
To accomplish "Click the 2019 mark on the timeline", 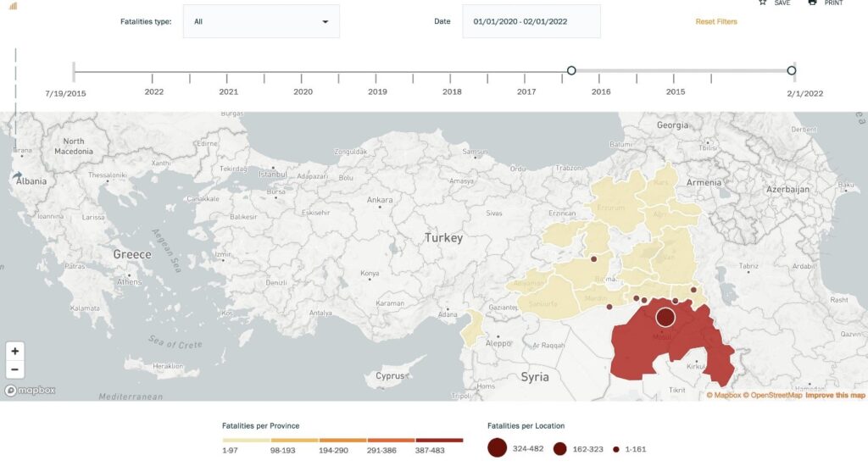I will click(377, 92).
